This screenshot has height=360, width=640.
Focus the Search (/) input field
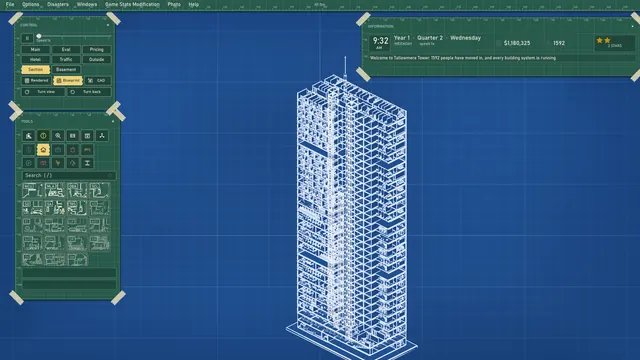pyautogui.click(x=69, y=176)
